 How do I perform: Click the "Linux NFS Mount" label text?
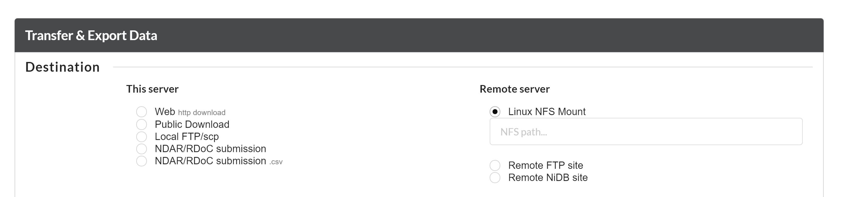click(x=546, y=112)
